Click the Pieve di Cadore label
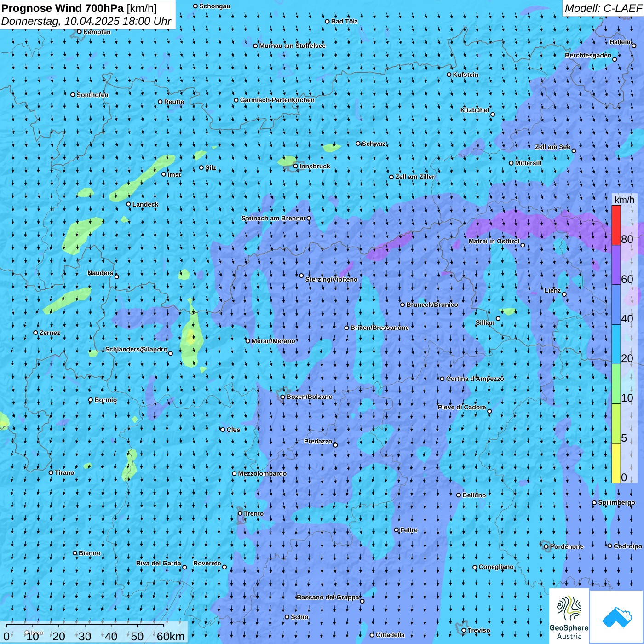644x644 pixels. [x=462, y=407]
